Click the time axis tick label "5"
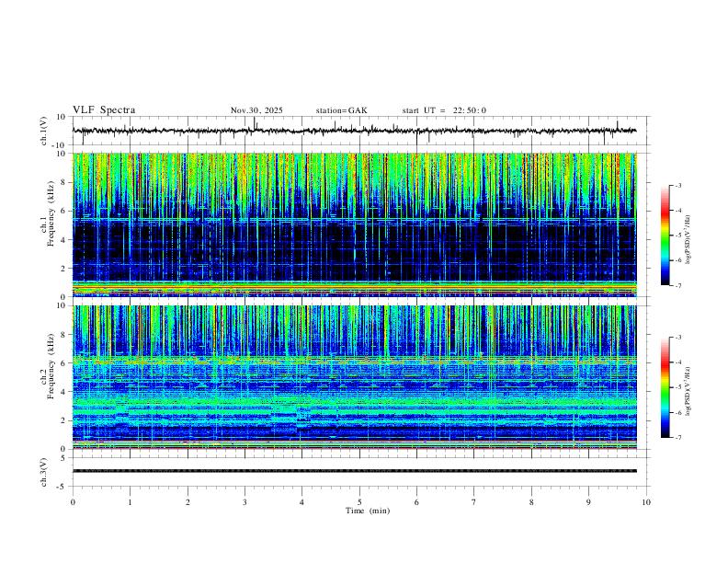This screenshot has width=728, height=563. click(x=359, y=502)
